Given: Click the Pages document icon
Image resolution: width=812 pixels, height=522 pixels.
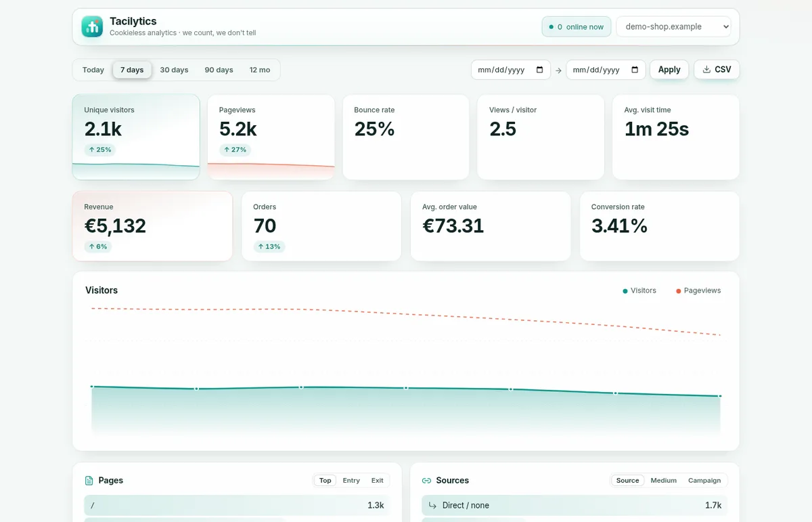Looking at the screenshot, I should (x=89, y=481).
